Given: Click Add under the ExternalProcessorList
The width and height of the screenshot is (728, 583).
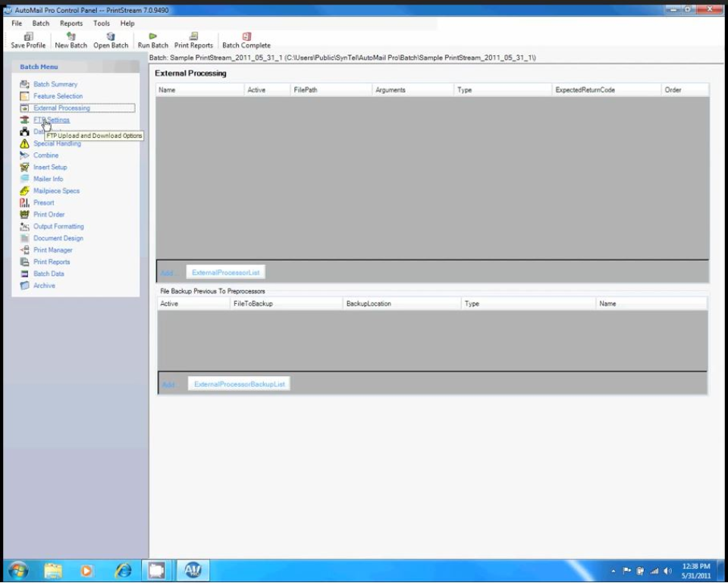Looking at the screenshot, I should 167,272.
